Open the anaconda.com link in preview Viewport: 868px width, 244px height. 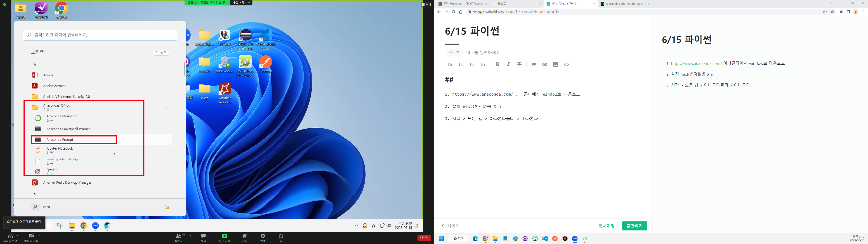pyautogui.click(x=696, y=63)
